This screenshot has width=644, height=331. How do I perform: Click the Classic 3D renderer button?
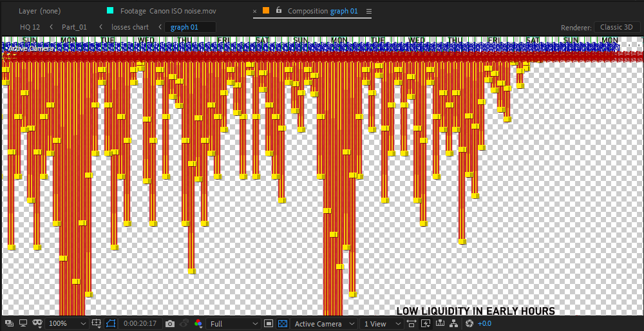click(617, 27)
